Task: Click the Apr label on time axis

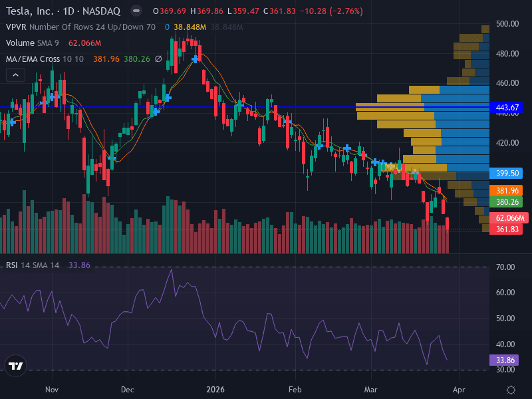Action: [459, 390]
